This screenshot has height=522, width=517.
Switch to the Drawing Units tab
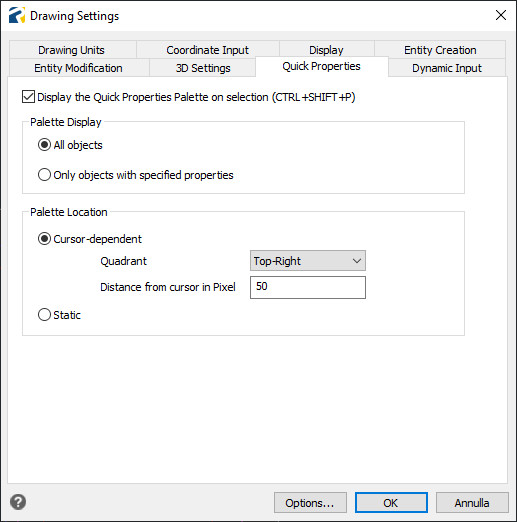pyautogui.click(x=72, y=50)
